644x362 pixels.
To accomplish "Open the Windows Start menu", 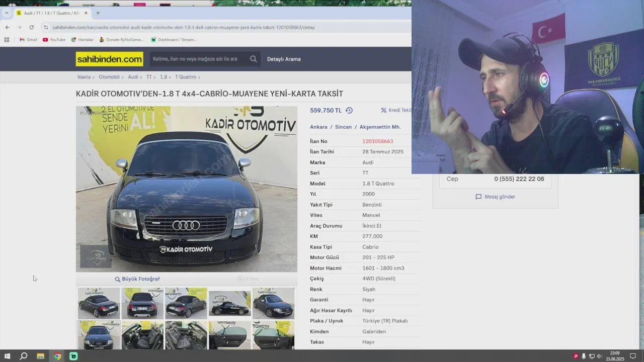I will 7,356.
